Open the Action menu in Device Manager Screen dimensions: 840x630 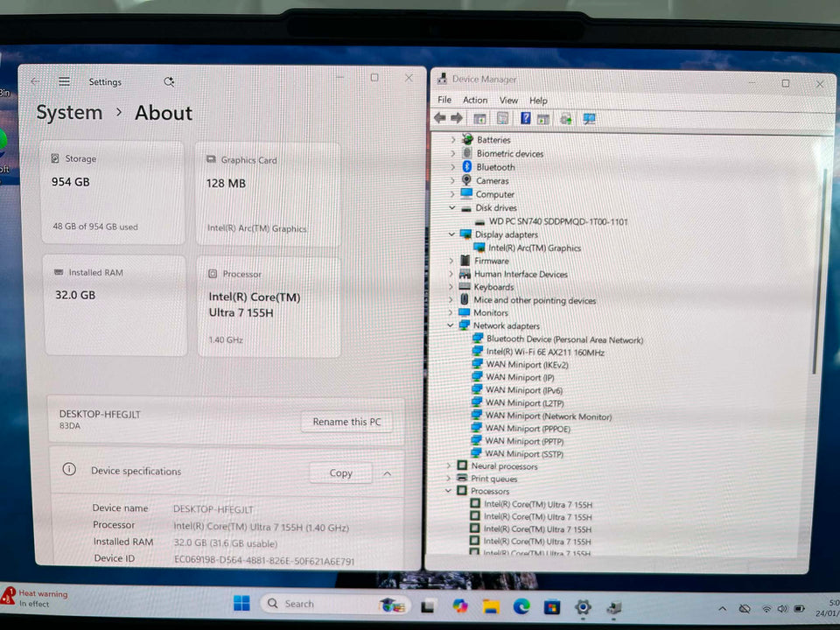(x=475, y=101)
